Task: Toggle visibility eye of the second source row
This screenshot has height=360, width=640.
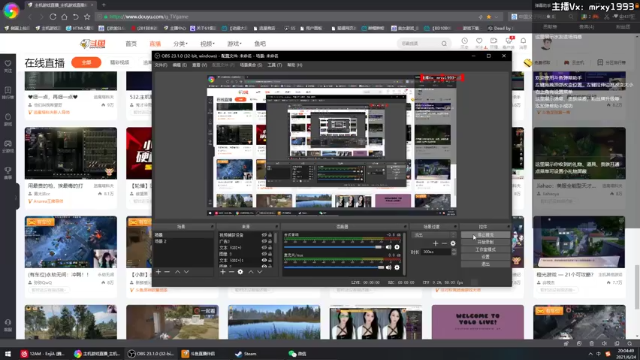Action: click(264, 242)
